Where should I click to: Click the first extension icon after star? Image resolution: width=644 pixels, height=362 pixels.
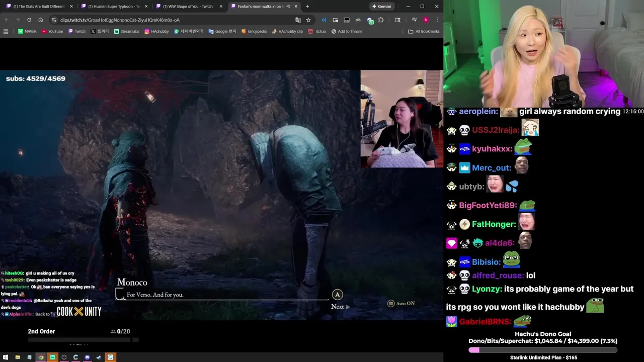(x=324, y=20)
